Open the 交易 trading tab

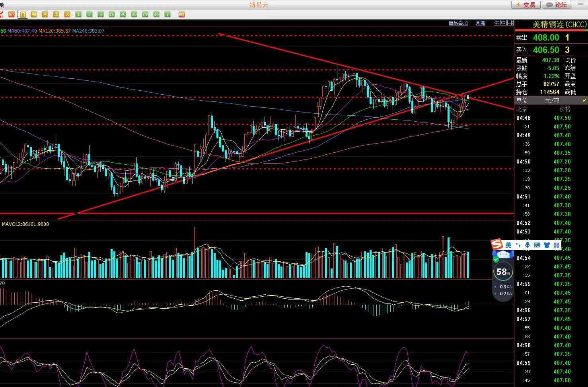[x=526, y=5]
